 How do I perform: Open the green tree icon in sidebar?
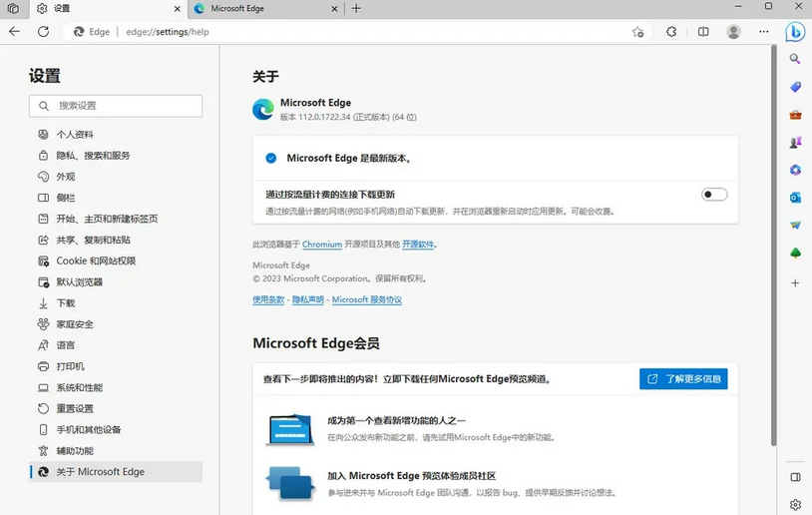(795, 253)
